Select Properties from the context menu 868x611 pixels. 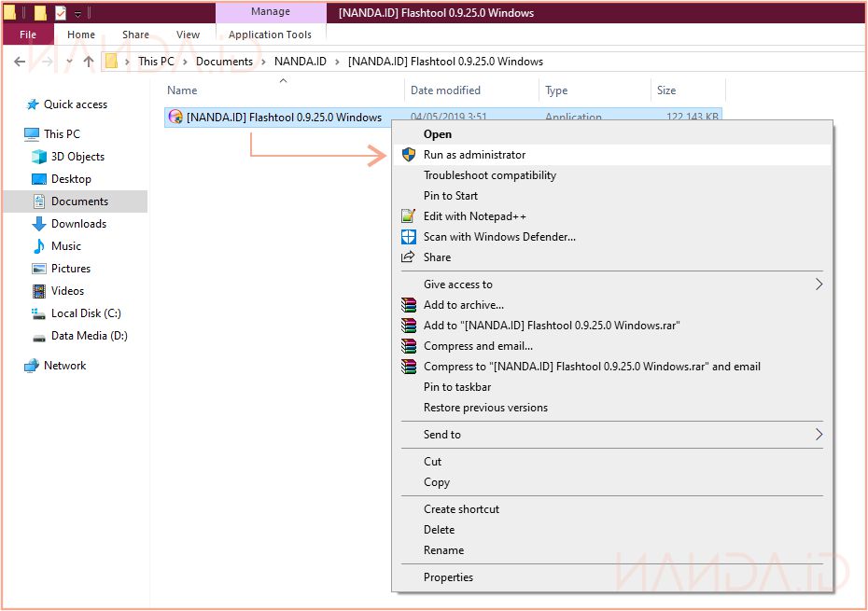tap(448, 577)
